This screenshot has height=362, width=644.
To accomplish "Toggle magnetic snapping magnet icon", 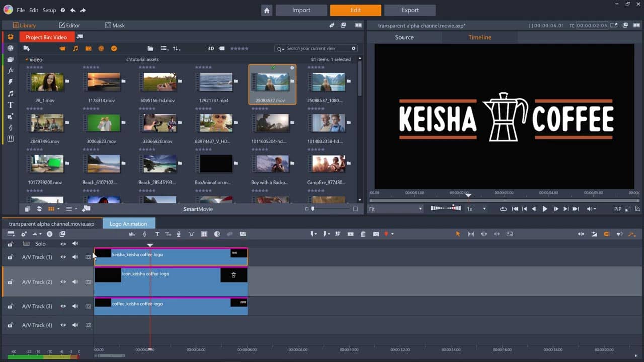I will 607,234.
